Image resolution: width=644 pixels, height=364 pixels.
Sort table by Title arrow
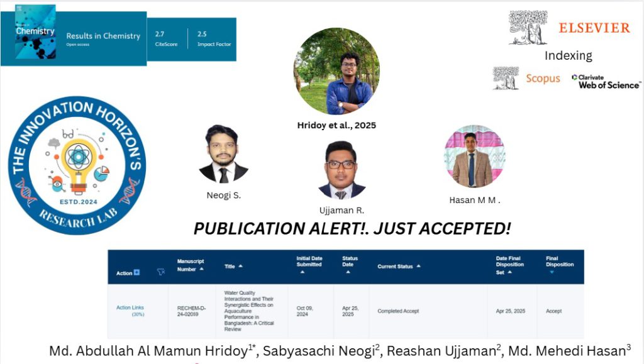241,267
